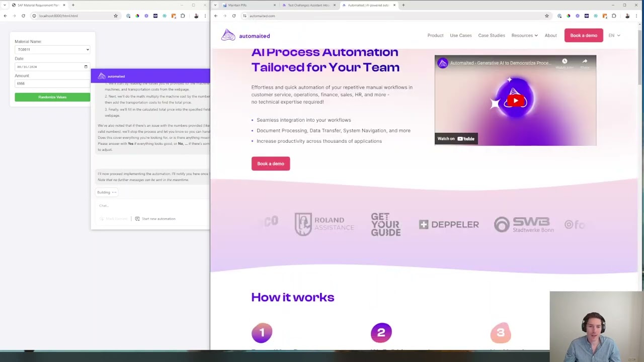Play the embedded YouTube video

point(515,101)
